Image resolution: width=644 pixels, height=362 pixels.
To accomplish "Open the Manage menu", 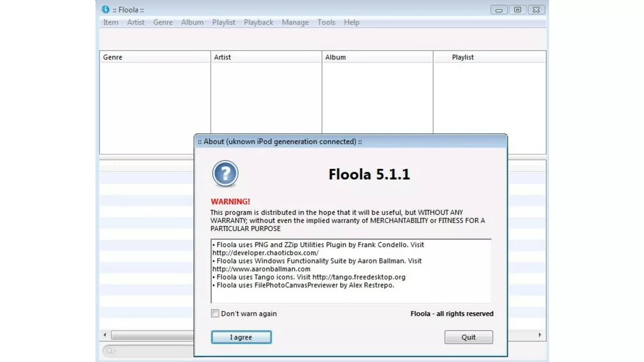I will [295, 22].
